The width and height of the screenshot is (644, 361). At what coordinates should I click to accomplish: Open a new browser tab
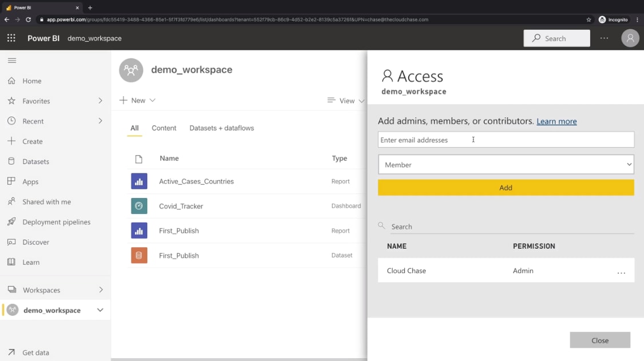tap(90, 7)
